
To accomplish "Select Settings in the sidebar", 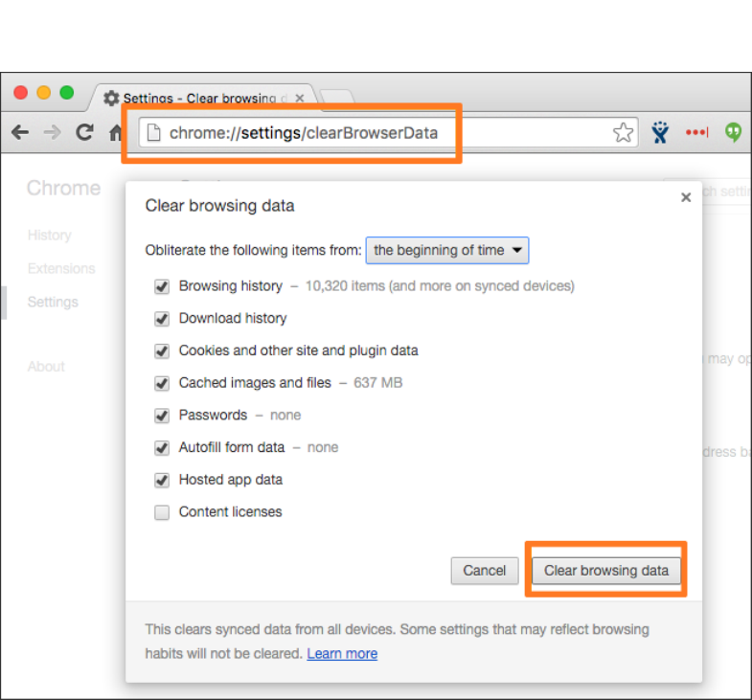I will point(53,302).
